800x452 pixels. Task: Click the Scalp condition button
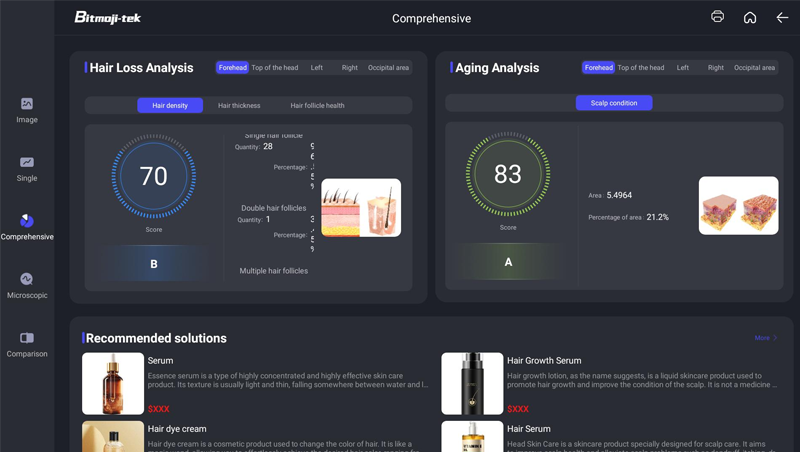click(614, 103)
